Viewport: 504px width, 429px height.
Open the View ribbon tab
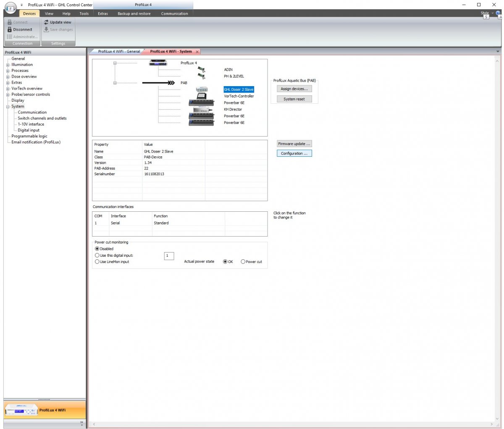[x=49, y=13]
